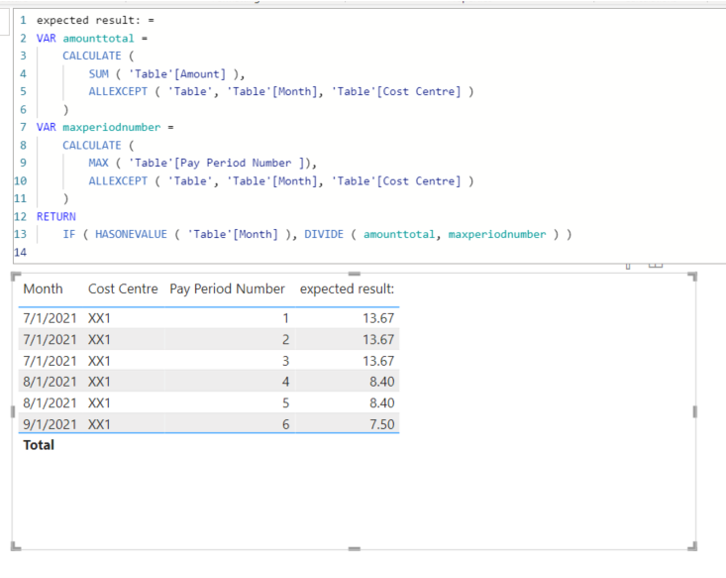Click the 'expected result:' column header
This screenshot has height=578, width=726.
(x=347, y=289)
